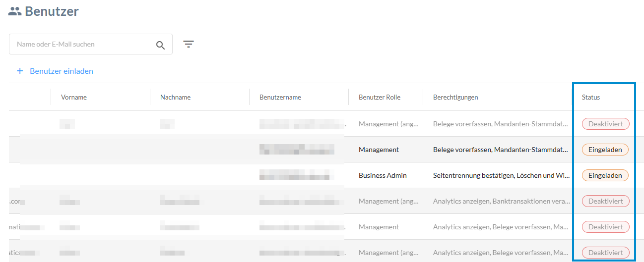The image size is (644, 262).
Task: Select the Business Admin role cell
Action: pos(383,175)
